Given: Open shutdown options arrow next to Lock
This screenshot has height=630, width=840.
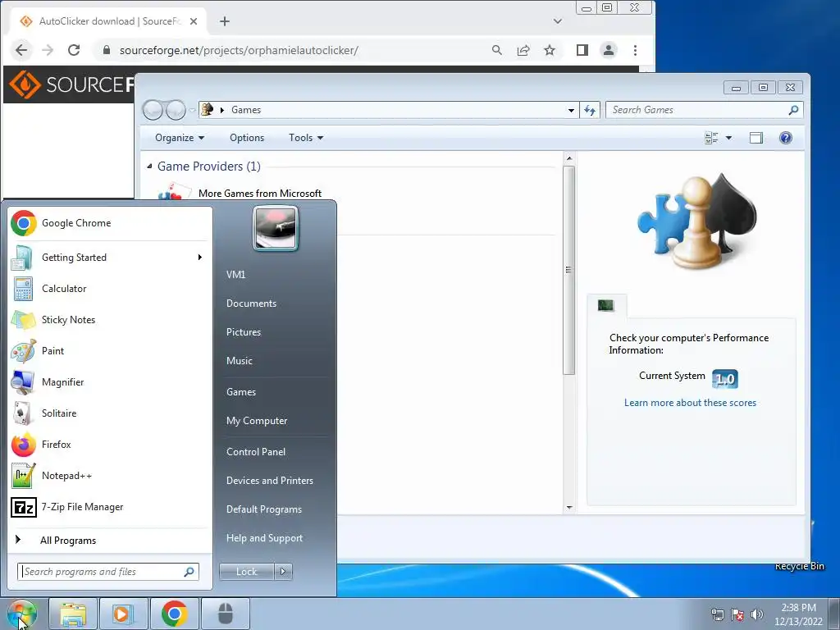Looking at the screenshot, I should tap(283, 572).
